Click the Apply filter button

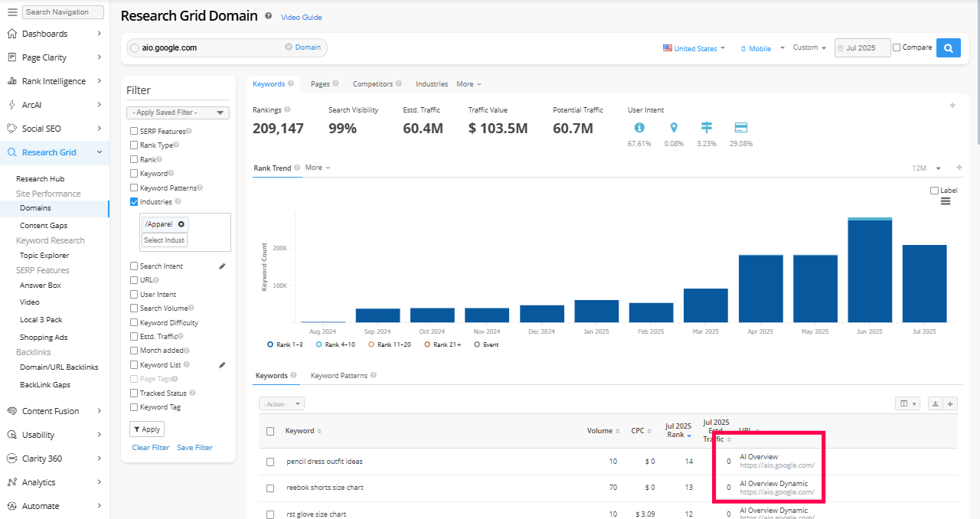pyautogui.click(x=147, y=429)
